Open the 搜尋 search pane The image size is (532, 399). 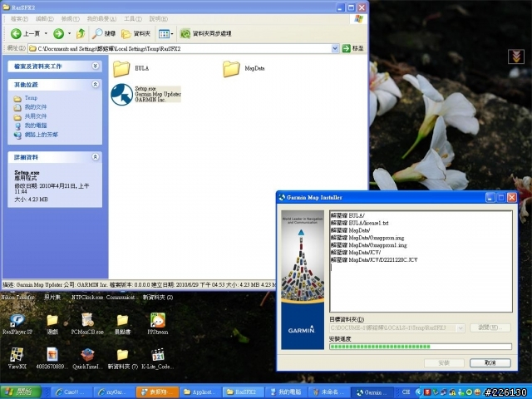[x=104, y=33]
